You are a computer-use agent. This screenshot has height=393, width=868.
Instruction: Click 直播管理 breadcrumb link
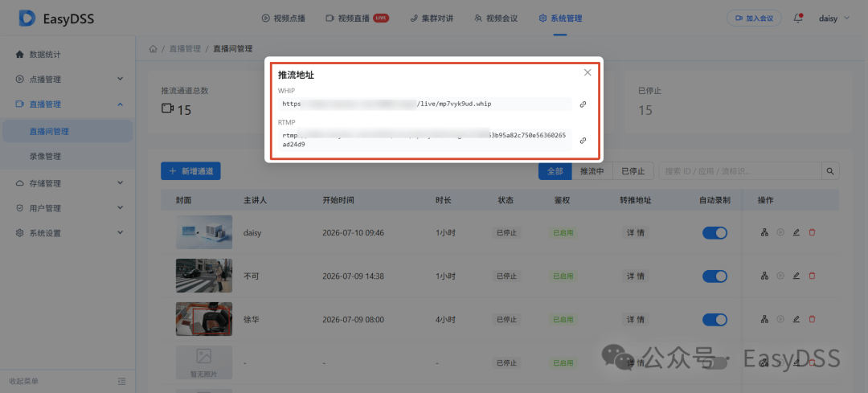pyautogui.click(x=185, y=49)
